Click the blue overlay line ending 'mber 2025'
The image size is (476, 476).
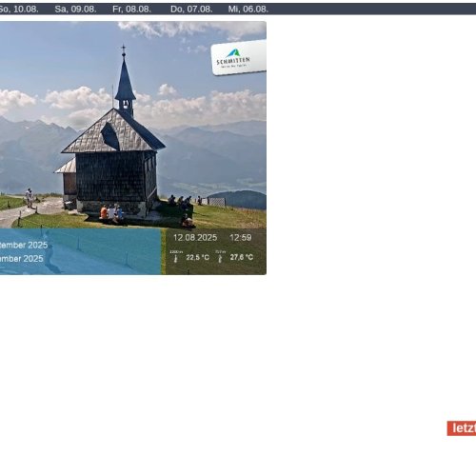(22, 259)
